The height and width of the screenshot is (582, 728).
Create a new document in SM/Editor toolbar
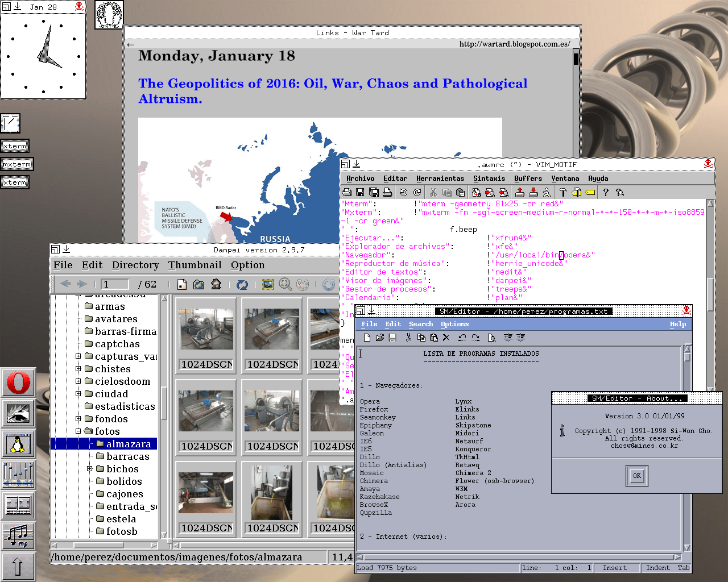[x=367, y=338]
